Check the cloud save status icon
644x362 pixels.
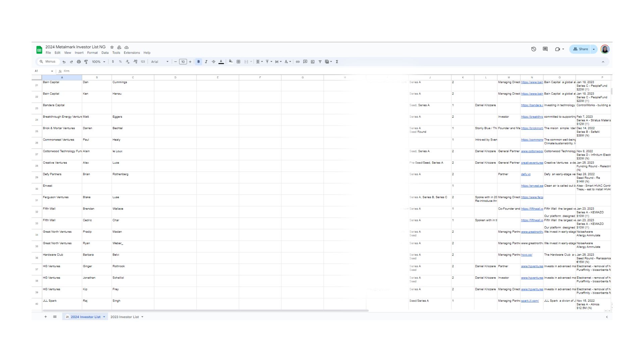pos(126,47)
